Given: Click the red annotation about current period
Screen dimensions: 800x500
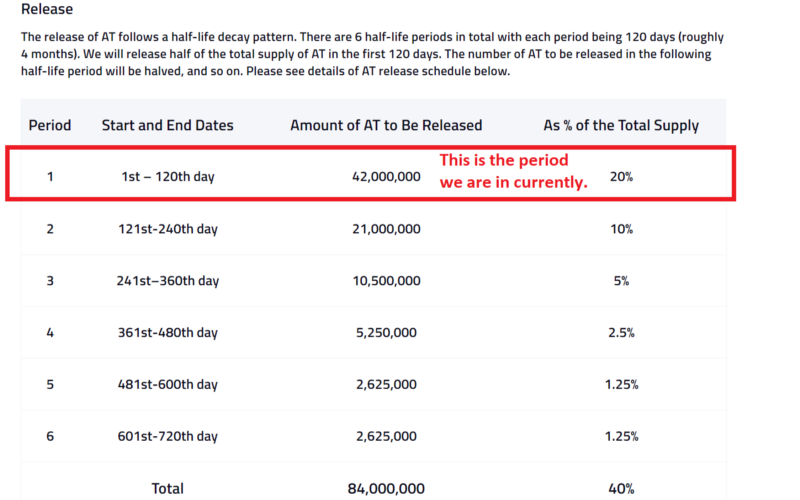Looking at the screenshot, I should pyautogui.click(x=513, y=171).
